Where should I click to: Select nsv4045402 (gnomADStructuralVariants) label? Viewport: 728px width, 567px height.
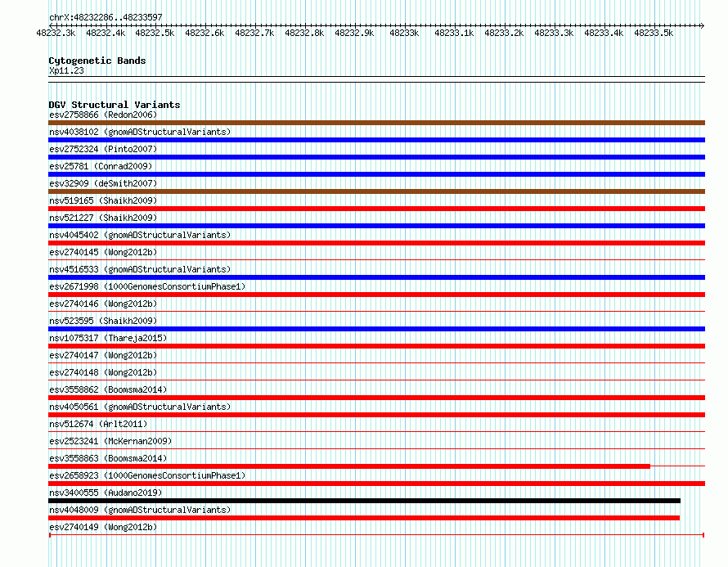tap(140, 235)
